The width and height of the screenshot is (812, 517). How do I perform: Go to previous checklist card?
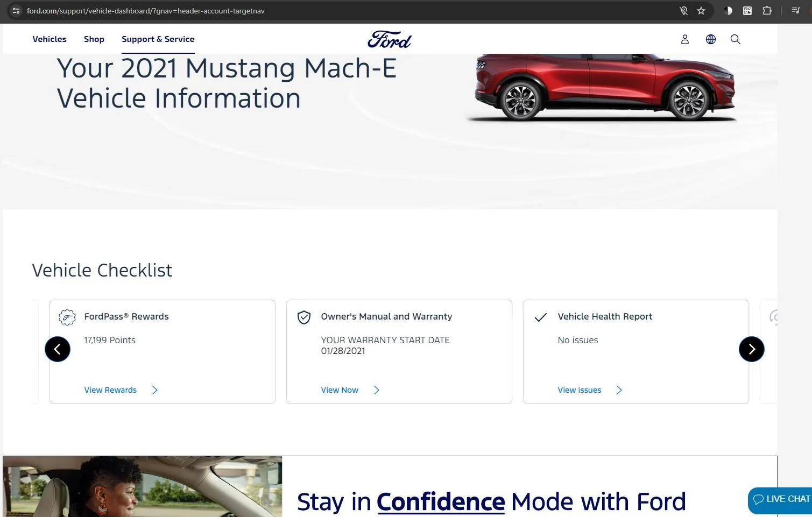(58, 349)
